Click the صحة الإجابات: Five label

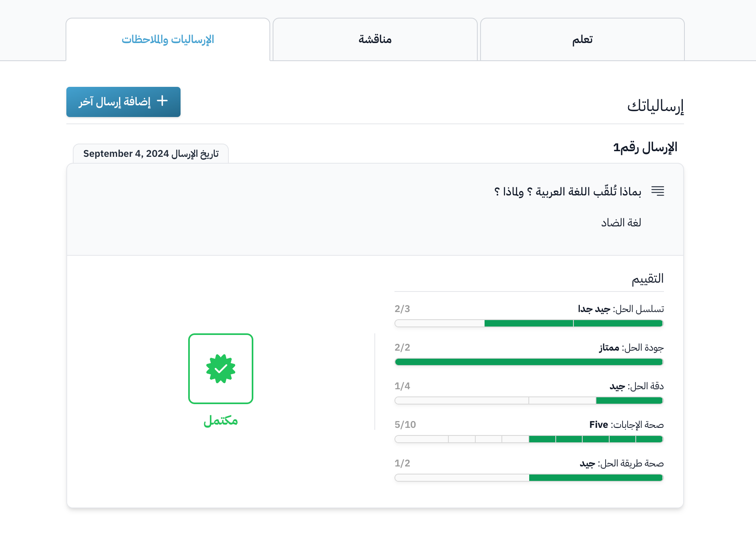[x=627, y=425]
